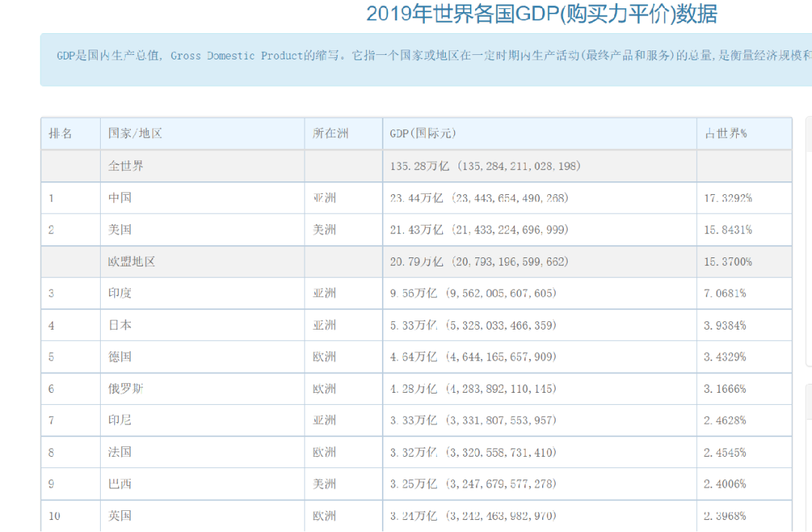Click 亚洲 in the 印尼 row

coord(324,421)
